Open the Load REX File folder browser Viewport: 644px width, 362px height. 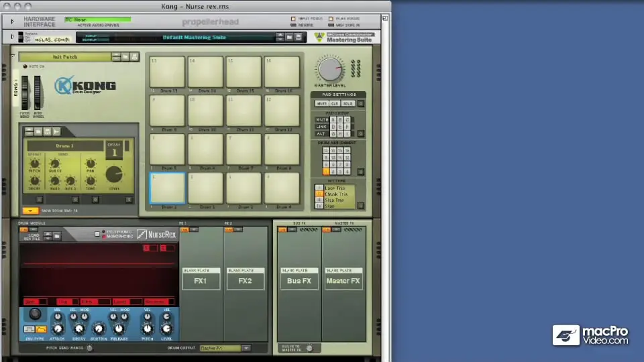pyautogui.click(x=56, y=235)
